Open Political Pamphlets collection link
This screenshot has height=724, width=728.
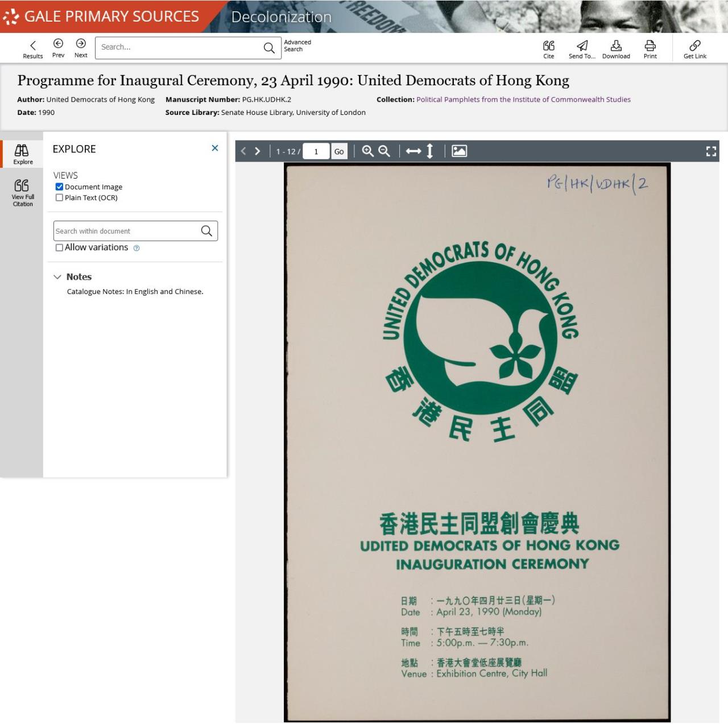point(523,100)
